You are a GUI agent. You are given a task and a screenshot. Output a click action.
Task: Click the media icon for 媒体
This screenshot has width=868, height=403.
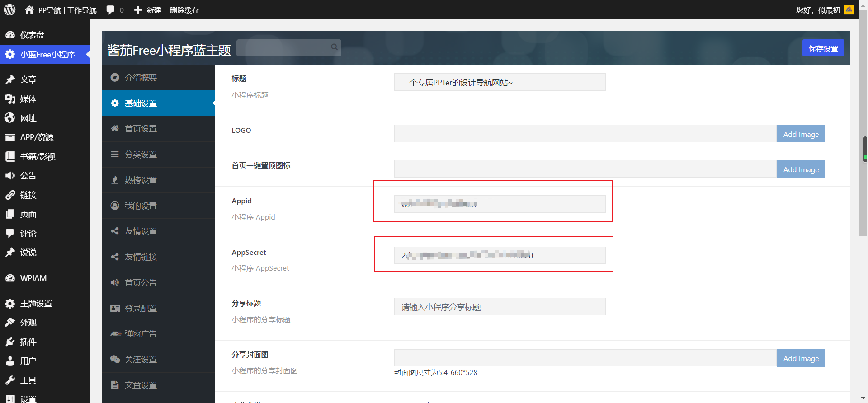[10, 98]
